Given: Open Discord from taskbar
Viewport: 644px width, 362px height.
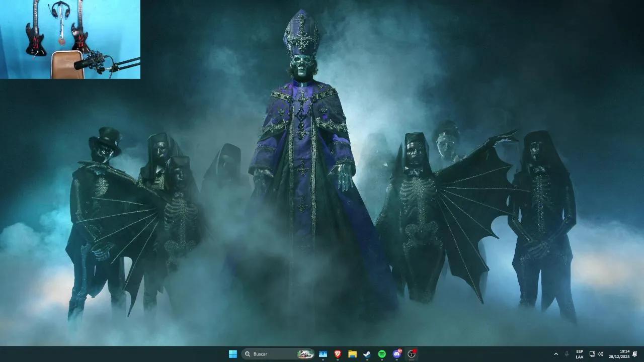Looking at the screenshot, I should coord(397,354).
